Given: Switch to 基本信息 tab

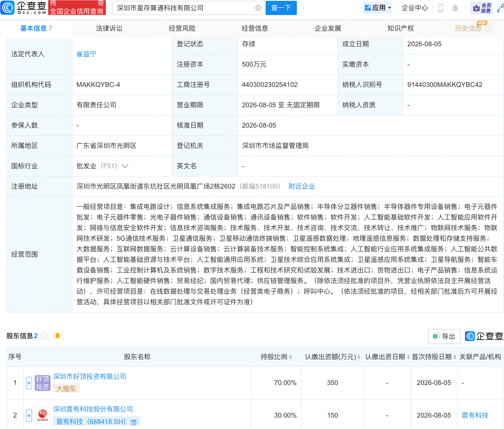Looking at the screenshot, I should [x=36, y=28].
